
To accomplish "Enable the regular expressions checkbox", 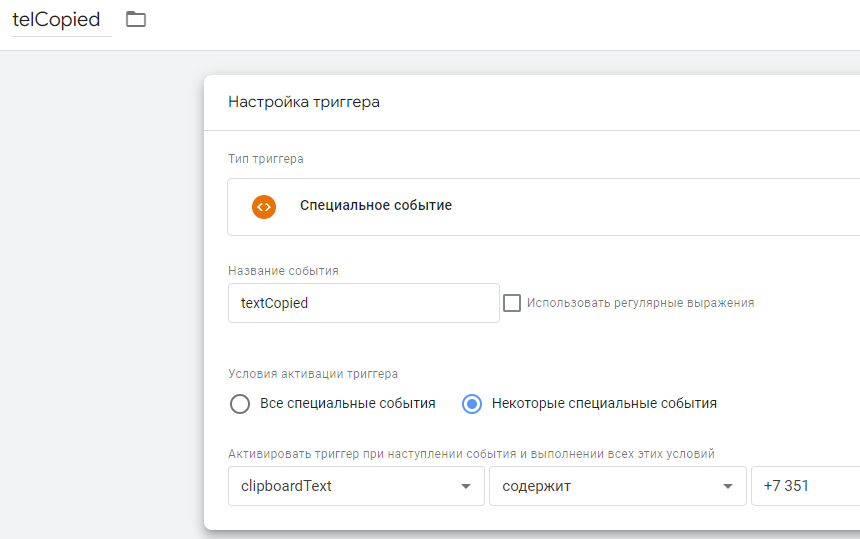I will pos(512,303).
